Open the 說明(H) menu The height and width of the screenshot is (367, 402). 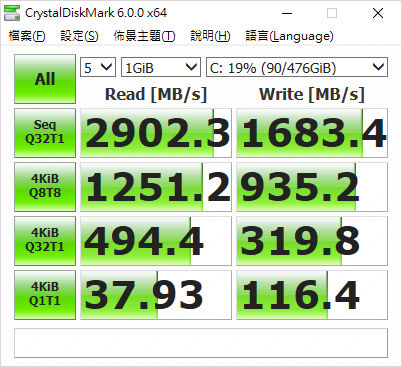pos(210,36)
